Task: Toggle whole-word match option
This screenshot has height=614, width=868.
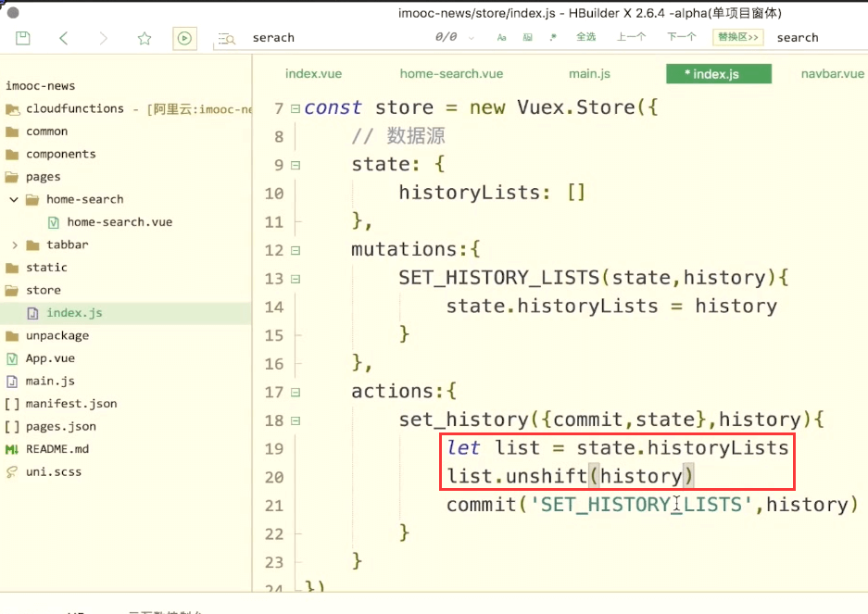Action: pos(527,38)
